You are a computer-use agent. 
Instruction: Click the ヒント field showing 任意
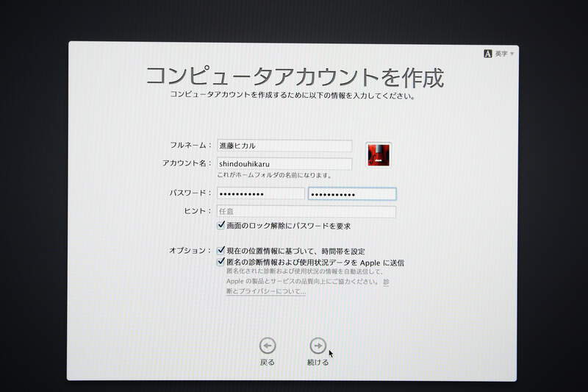[x=306, y=212]
